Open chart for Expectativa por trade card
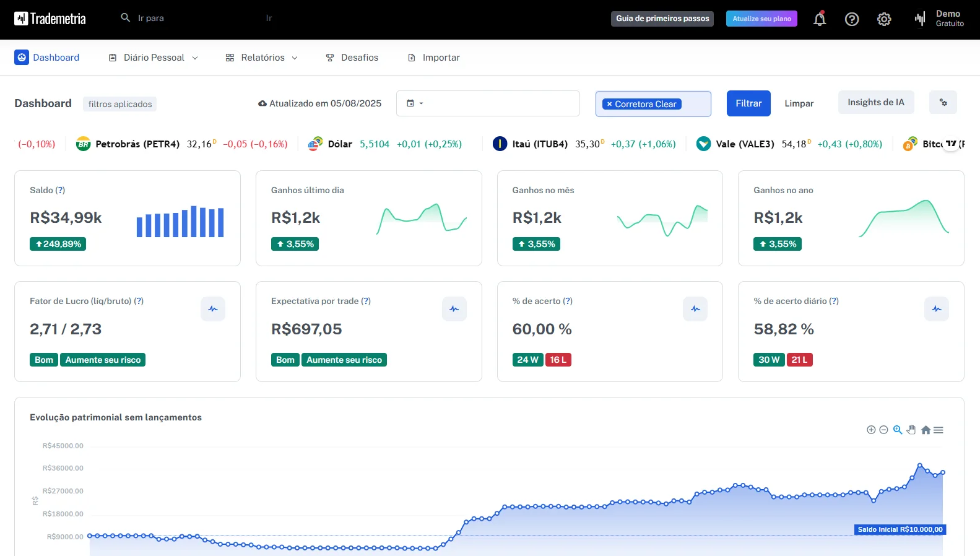The width and height of the screenshot is (980, 556). 454,309
